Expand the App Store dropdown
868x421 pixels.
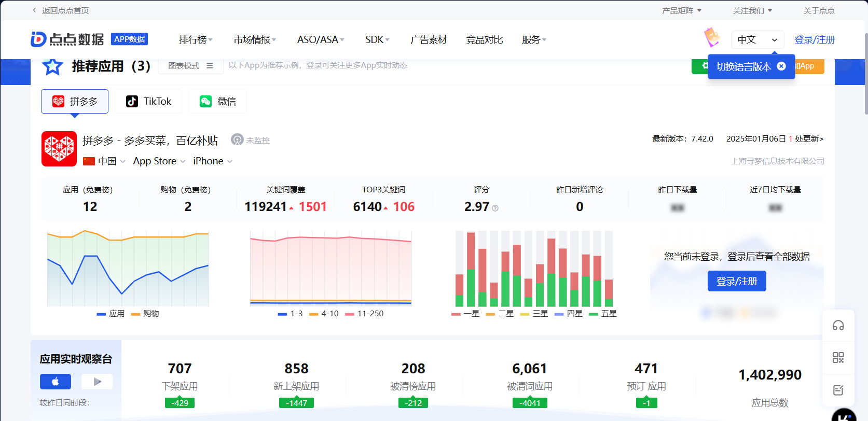(x=159, y=161)
